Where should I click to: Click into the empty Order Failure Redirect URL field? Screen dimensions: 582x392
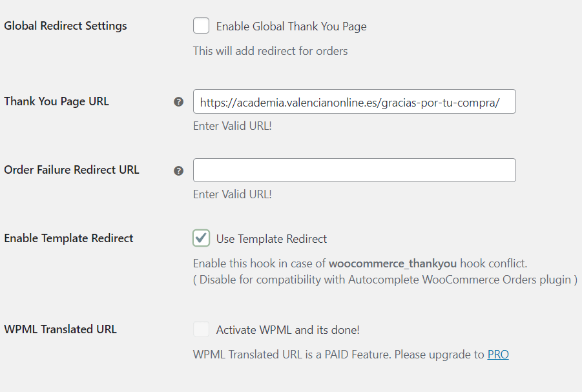coord(355,170)
